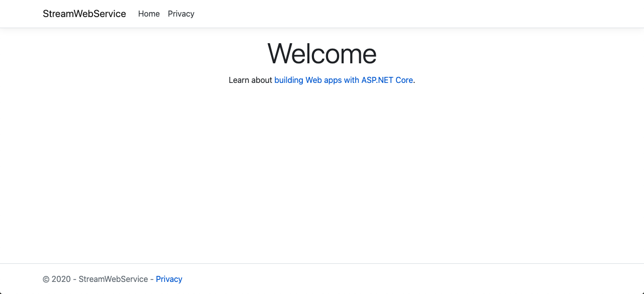Click the '© 2020 - StreamWebService' footer text
Image resolution: width=644 pixels, height=294 pixels.
tap(95, 279)
